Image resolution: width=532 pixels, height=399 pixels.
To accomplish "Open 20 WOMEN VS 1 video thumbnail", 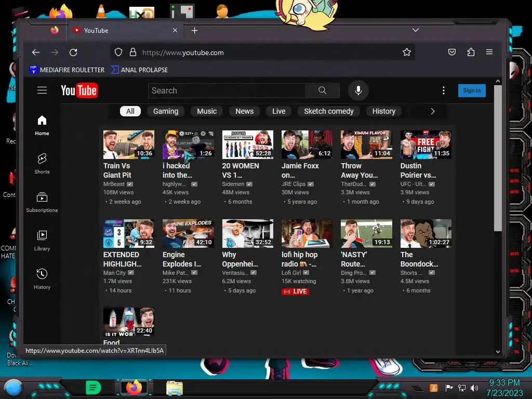I will (248, 144).
